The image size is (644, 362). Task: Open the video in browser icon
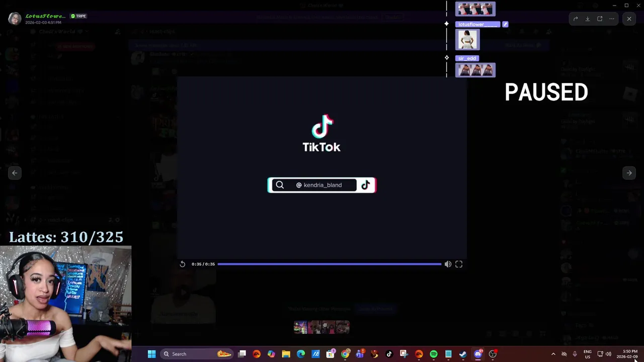(x=600, y=19)
